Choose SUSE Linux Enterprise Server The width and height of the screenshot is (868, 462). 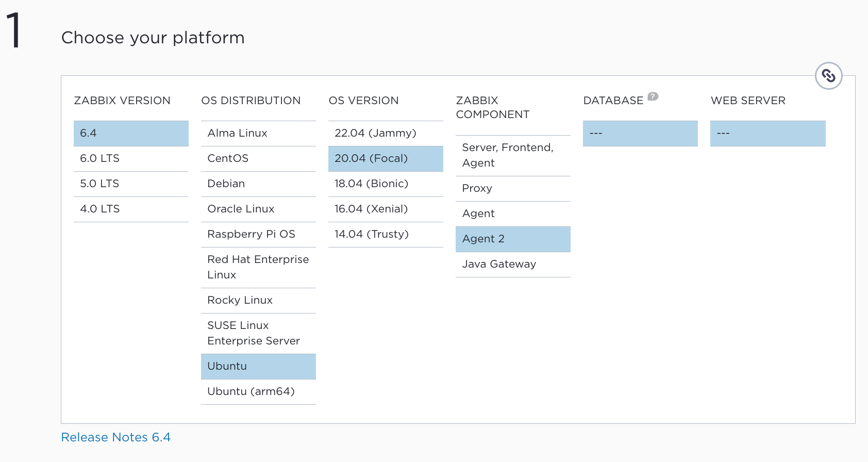tap(258, 333)
